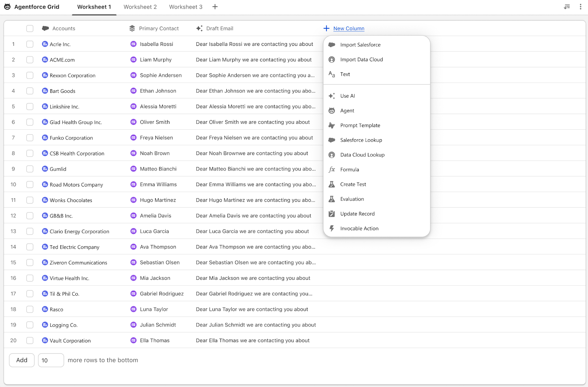Click the New Column link
The image size is (588, 387).
(x=349, y=28)
